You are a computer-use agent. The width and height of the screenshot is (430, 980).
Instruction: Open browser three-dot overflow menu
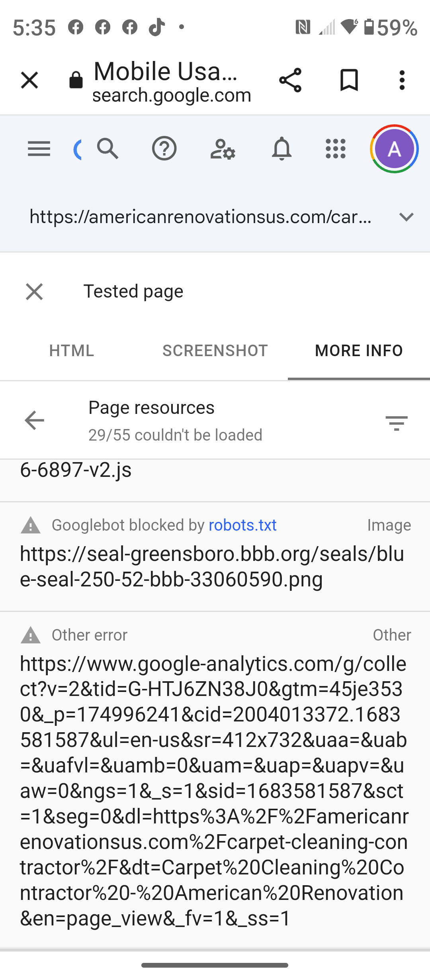click(x=402, y=80)
